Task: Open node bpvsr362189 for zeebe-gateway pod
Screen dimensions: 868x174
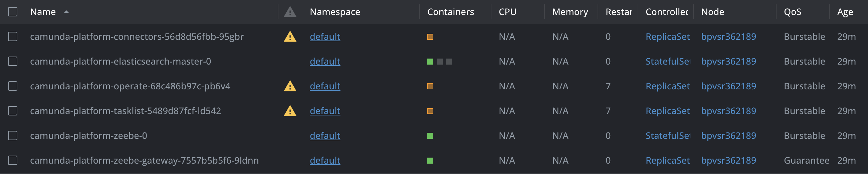Action: [x=728, y=161]
